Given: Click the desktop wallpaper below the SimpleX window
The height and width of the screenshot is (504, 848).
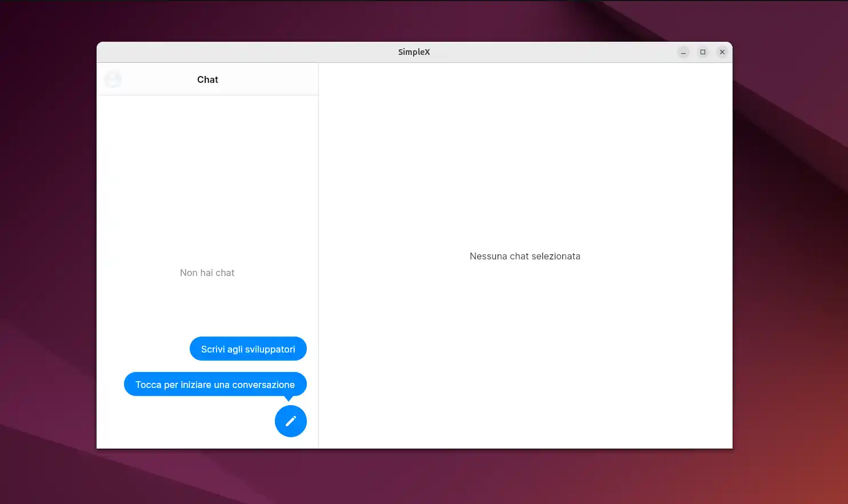Looking at the screenshot, I should 414,477.
